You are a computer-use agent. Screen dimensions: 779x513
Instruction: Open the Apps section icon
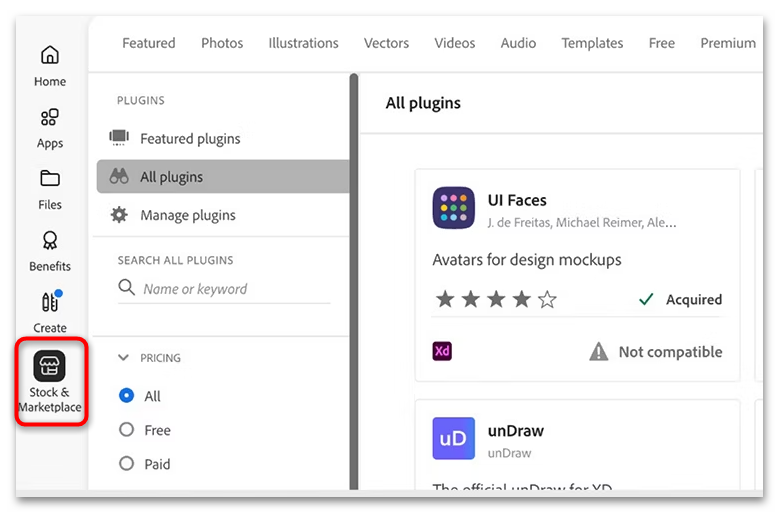50,117
